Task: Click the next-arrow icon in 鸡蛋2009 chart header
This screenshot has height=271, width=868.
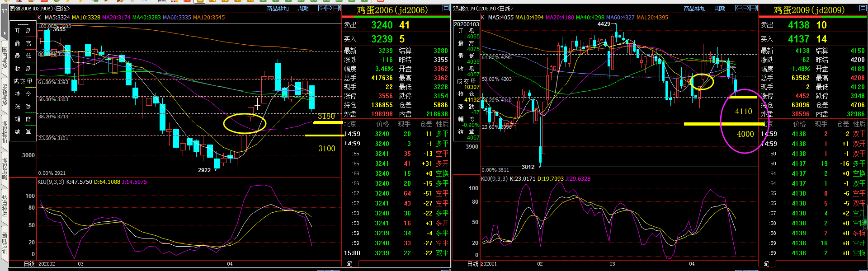Action: [x=746, y=8]
